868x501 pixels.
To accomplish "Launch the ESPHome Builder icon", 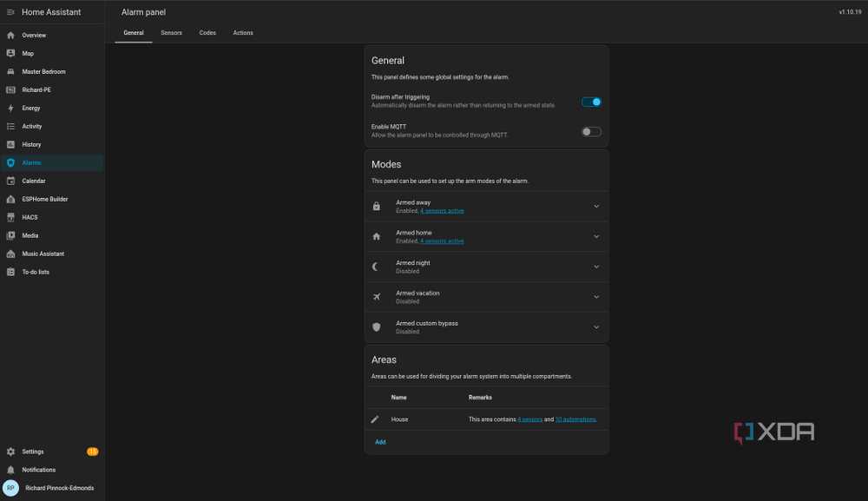I will [10, 200].
